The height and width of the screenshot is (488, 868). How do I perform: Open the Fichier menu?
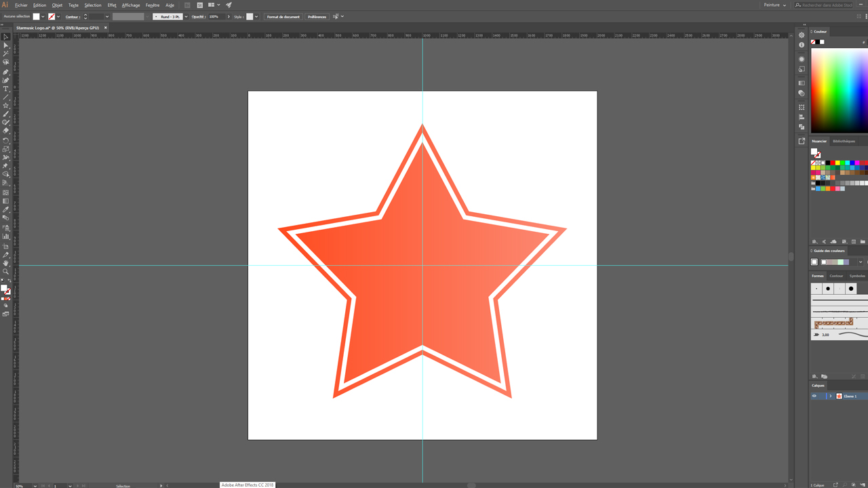(21, 5)
